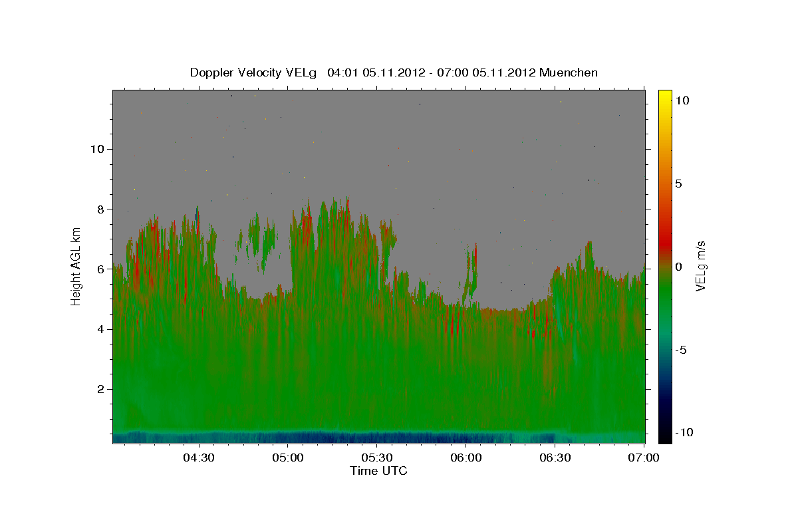Click the colorbar label '10'
The image size is (798, 532).
pos(682,100)
